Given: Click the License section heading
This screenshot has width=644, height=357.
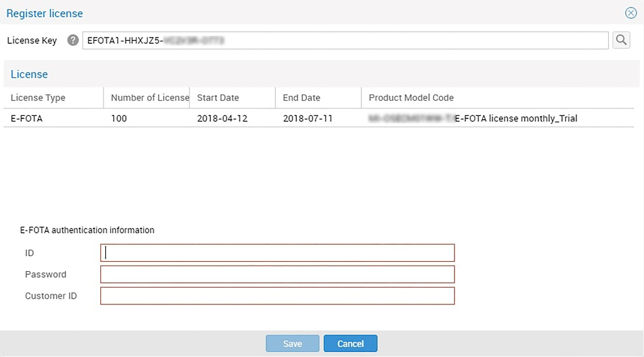Looking at the screenshot, I should [x=29, y=75].
